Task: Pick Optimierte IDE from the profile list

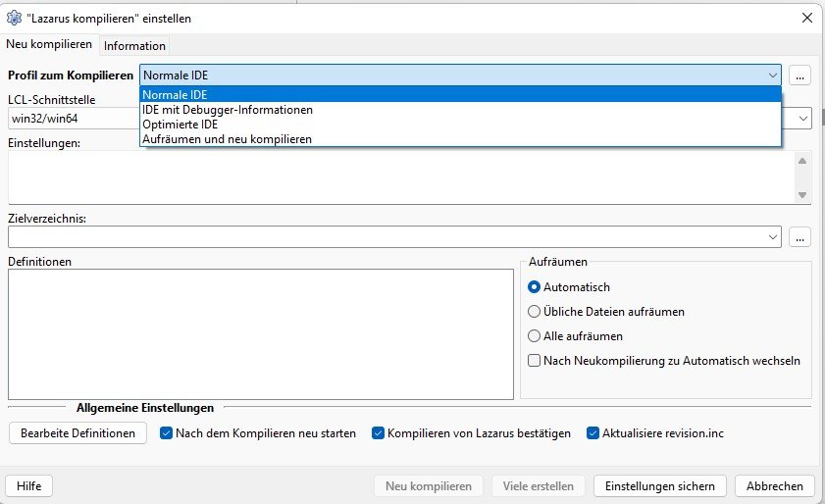Action: (460, 125)
